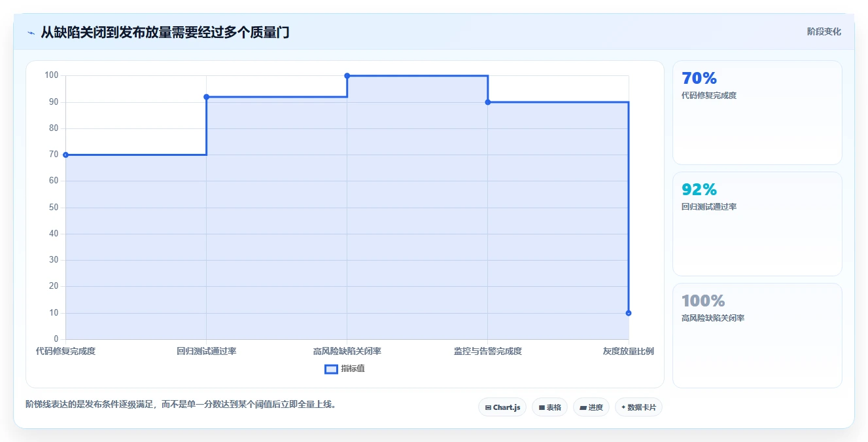The height and width of the screenshot is (442, 868).
Task: Click the 指标值 legend color box
Action: (x=331, y=369)
